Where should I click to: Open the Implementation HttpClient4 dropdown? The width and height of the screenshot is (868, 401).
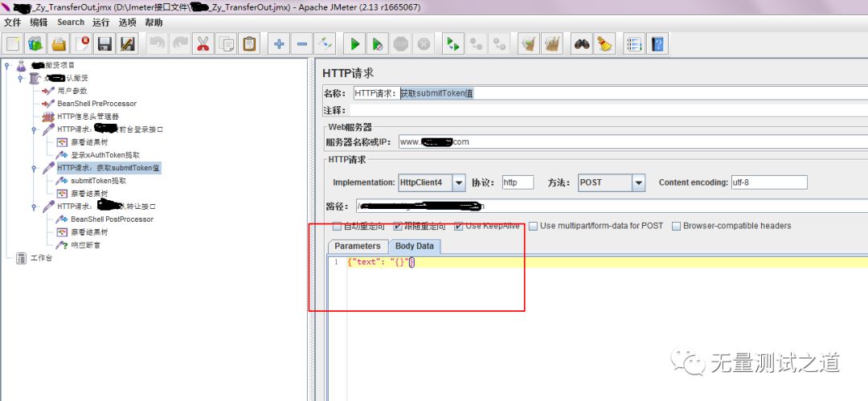[459, 182]
